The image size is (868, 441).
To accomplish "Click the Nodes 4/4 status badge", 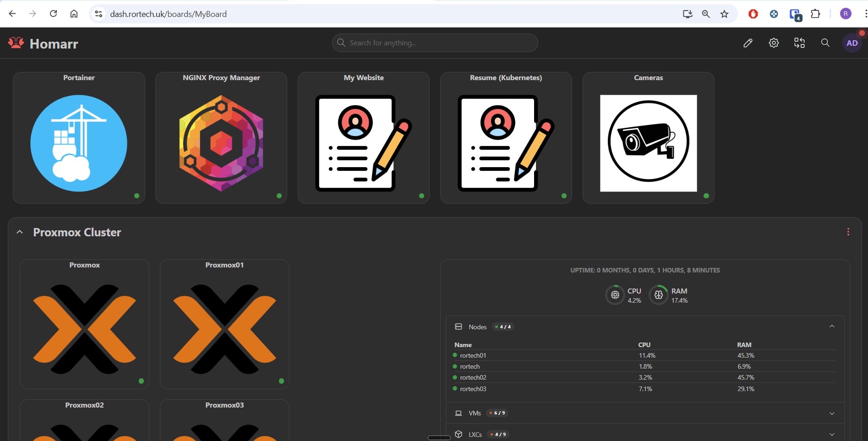I will tap(503, 327).
